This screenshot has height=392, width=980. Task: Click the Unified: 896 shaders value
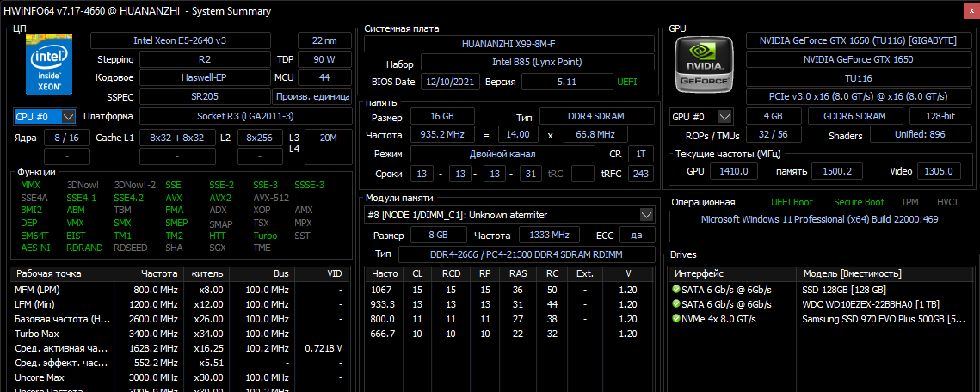coord(921,134)
